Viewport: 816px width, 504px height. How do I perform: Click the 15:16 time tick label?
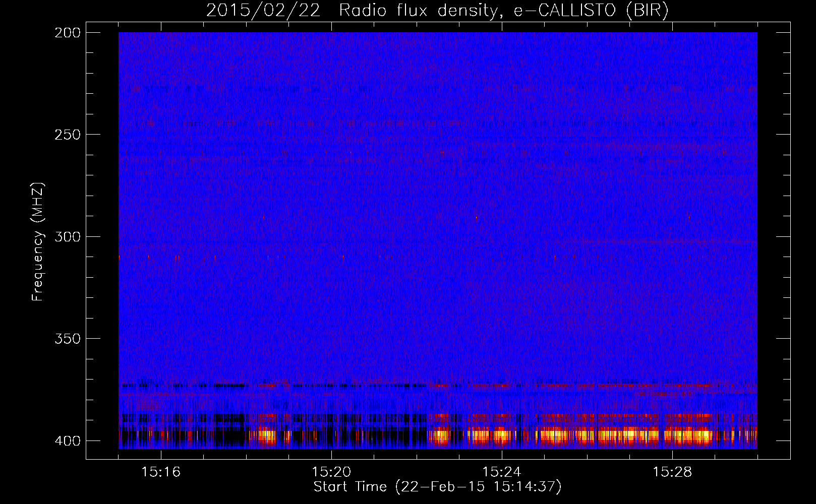pyautogui.click(x=161, y=472)
